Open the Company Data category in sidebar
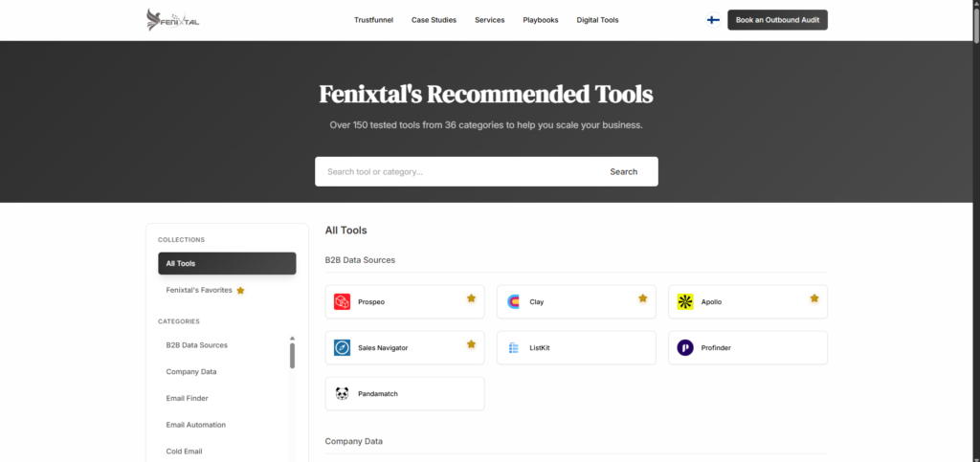 point(191,371)
